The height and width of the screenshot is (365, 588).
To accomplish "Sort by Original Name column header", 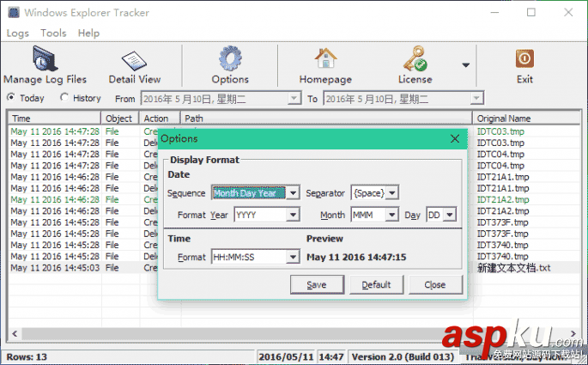I will click(526, 119).
